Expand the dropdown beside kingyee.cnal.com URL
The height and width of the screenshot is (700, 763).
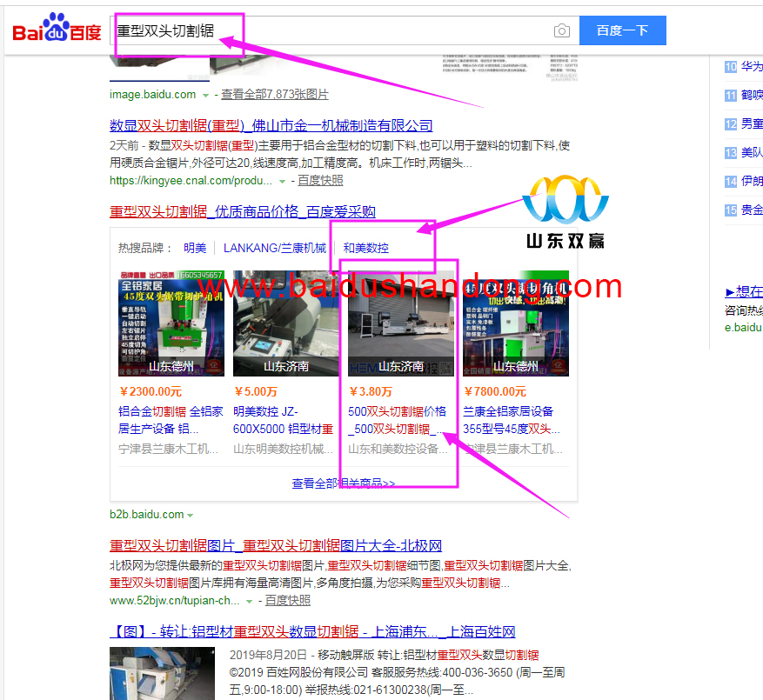coord(284,180)
